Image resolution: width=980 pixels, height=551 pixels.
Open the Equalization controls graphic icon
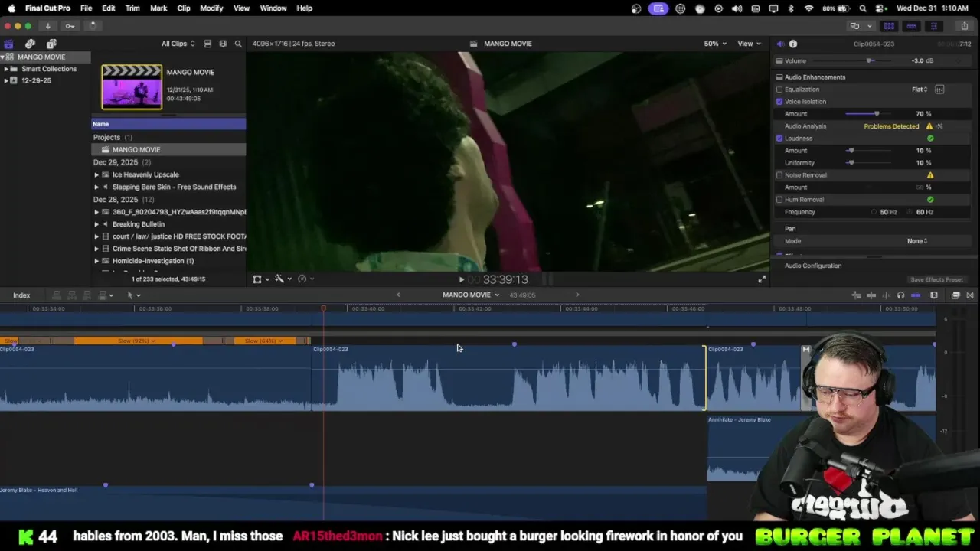[939, 90]
